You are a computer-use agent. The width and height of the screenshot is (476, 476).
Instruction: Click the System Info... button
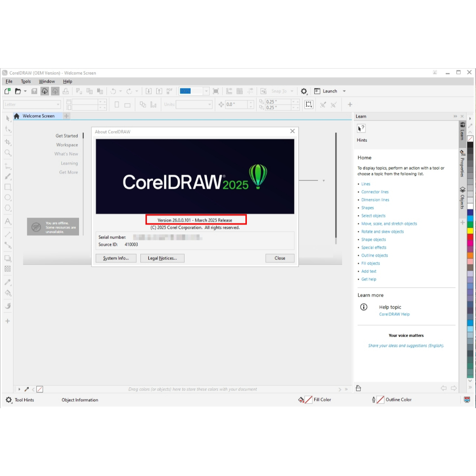116,258
